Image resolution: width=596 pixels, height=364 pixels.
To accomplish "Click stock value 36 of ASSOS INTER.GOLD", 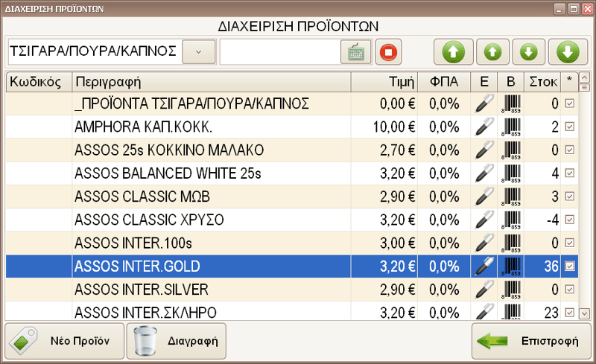I will point(551,266).
